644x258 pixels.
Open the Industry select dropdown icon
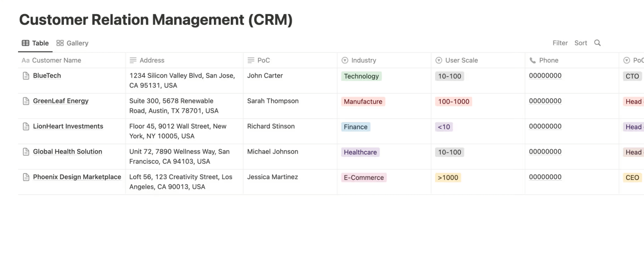344,60
